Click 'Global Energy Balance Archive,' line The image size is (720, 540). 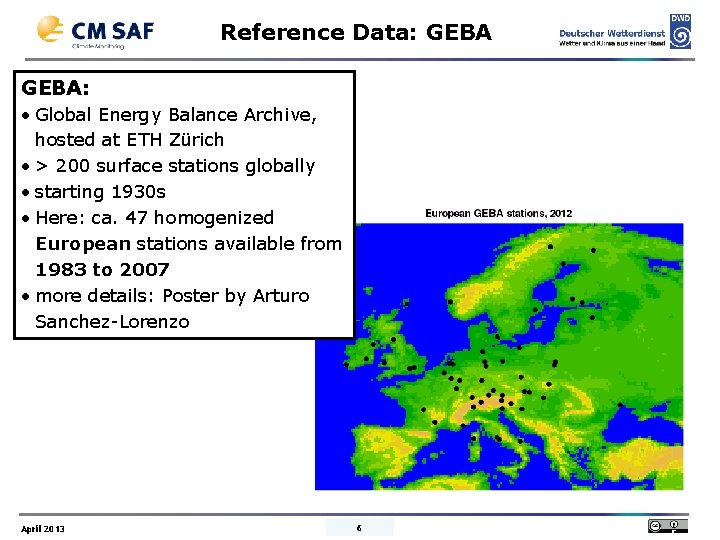click(176, 115)
